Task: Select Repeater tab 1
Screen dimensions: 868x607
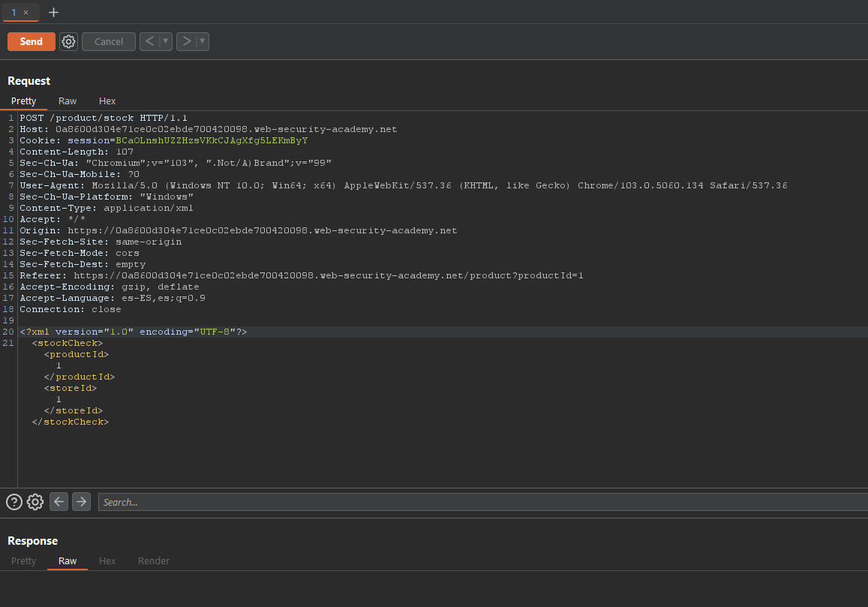Action: point(14,12)
